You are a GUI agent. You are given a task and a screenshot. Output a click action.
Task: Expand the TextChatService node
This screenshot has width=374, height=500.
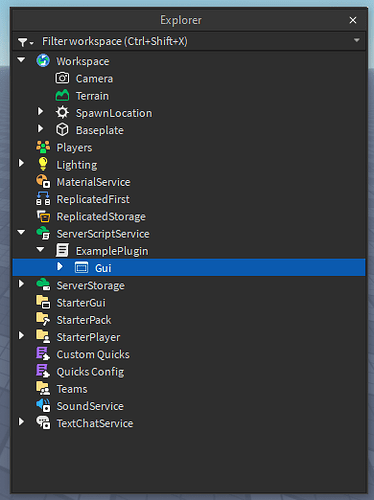(x=21, y=422)
